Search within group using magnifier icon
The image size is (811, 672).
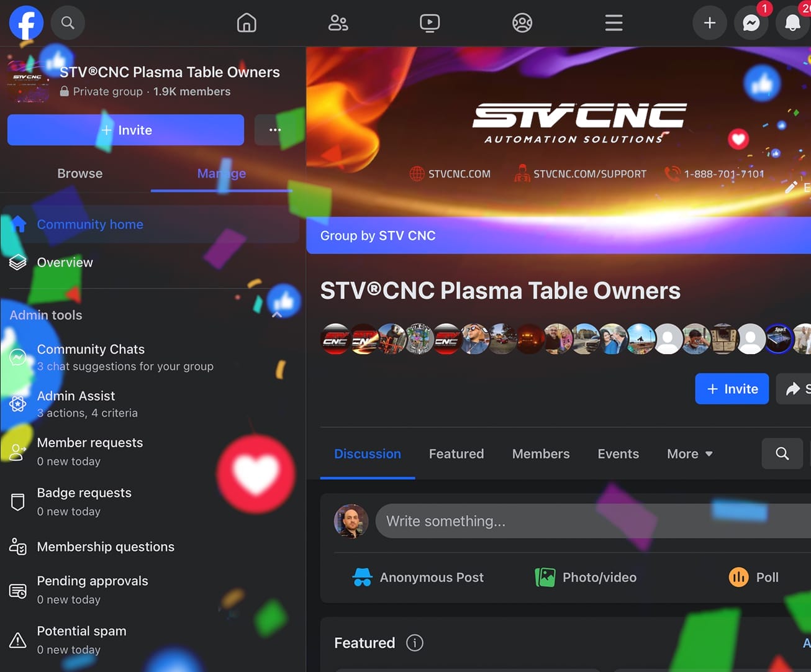tap(782, 453)
